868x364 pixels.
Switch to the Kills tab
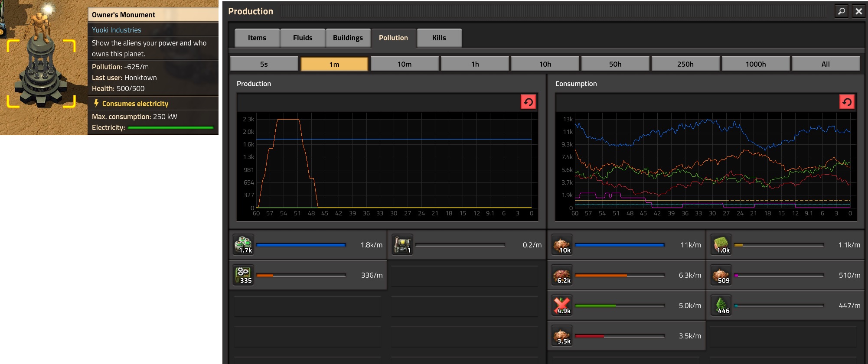[x=439, y=38]
